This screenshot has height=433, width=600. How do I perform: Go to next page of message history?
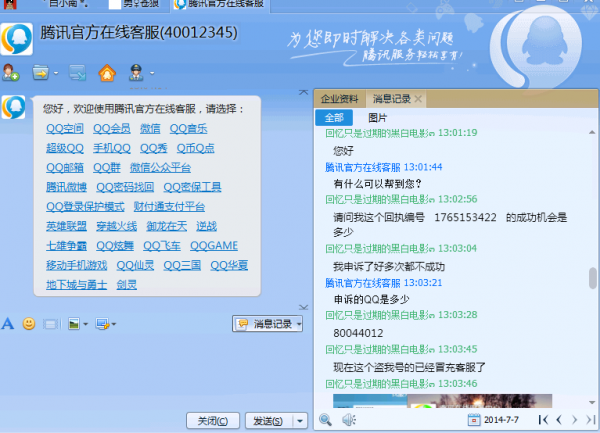point(574,420)
